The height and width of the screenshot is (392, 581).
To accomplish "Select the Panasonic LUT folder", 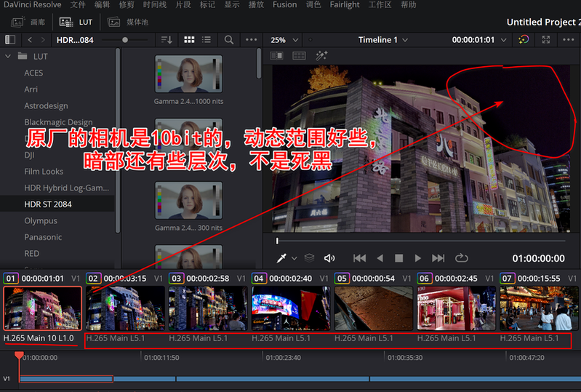I will [x=43, y=237].
